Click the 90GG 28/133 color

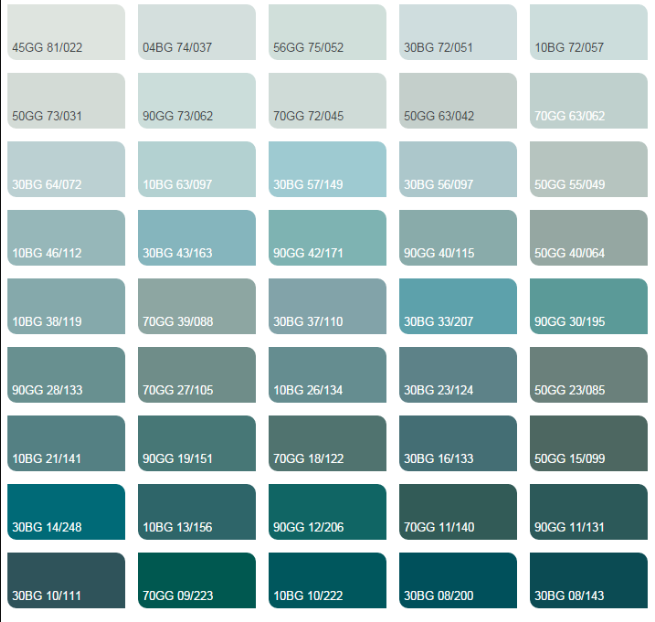click(x=66, y=375)
